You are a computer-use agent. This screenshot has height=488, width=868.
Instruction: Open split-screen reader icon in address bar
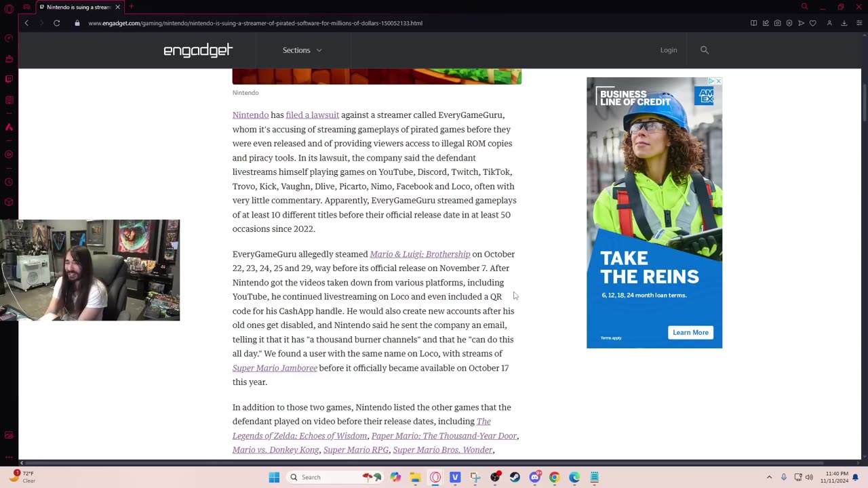[x=753, y=23]
